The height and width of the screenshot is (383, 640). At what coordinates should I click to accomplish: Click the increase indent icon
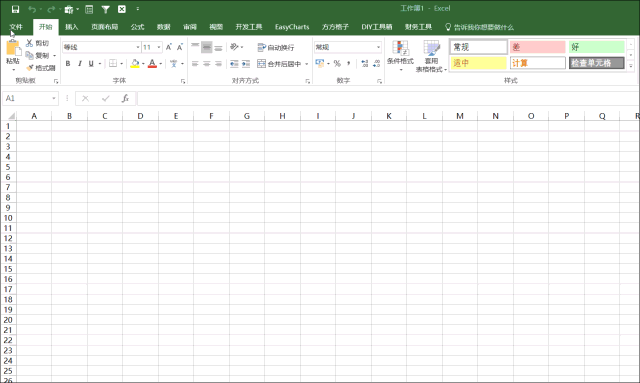pyautogui.click(x=246, y=64)
